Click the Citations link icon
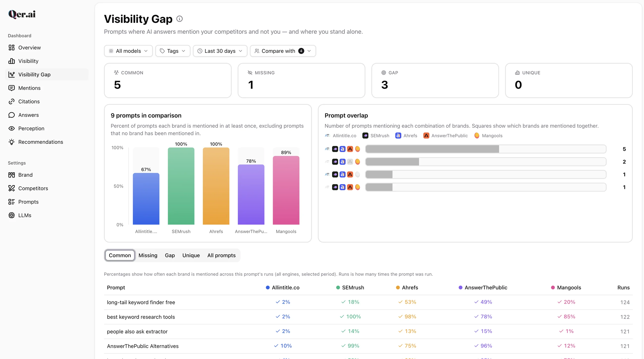The image size is (644, 359). click(11, 102)
